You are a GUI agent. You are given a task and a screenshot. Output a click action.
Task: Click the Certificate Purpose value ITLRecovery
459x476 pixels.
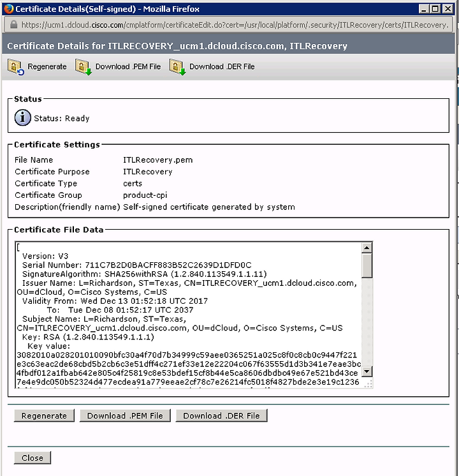tap(148, 172)
